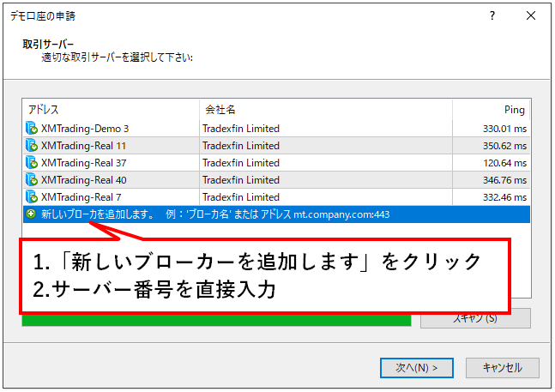
Task: Click the green plus add-broker icon
Action: pyautogui.click(x=32, y=214)
